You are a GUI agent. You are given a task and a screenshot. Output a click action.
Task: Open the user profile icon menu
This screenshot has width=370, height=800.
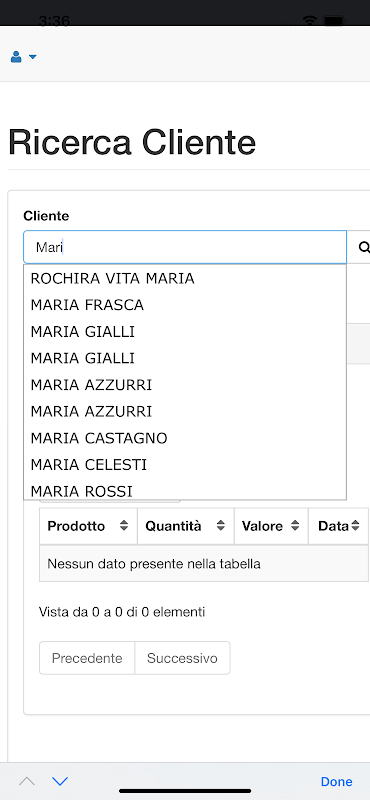tap(16, 57)
